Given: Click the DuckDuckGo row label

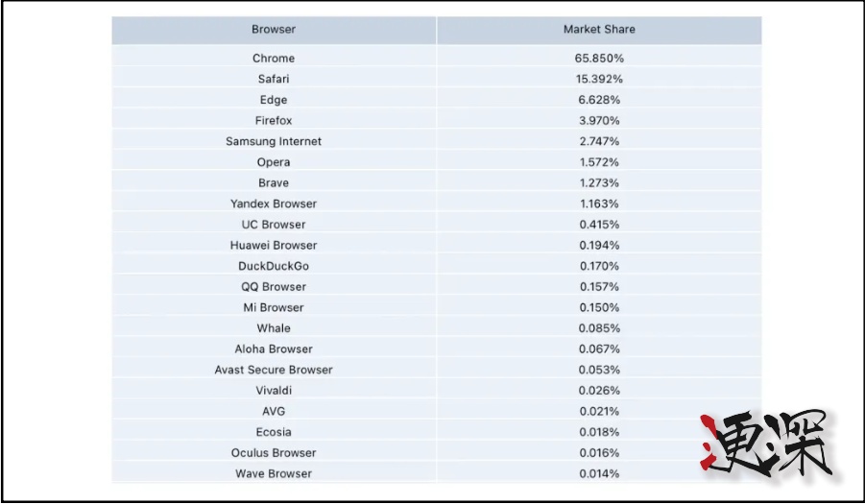Looking at the screenshot, I should click(274, 266).
